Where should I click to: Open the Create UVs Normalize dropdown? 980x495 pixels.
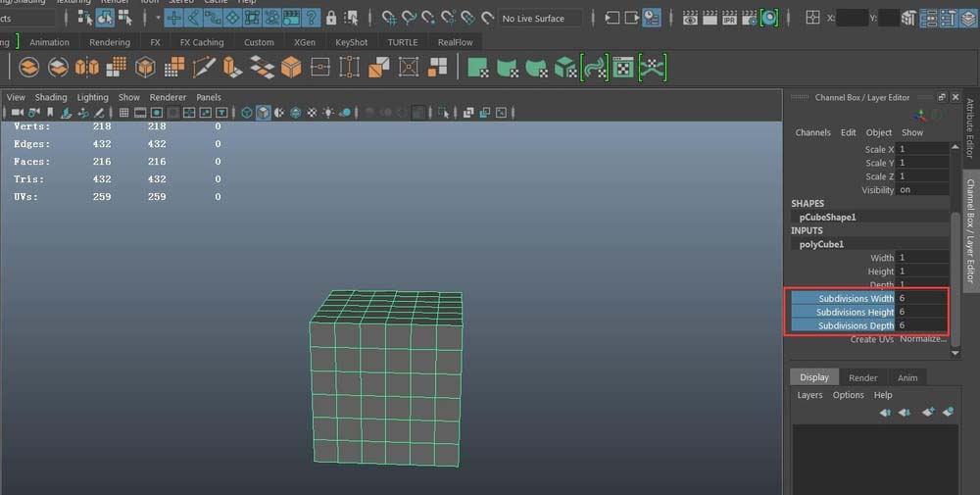922,339
